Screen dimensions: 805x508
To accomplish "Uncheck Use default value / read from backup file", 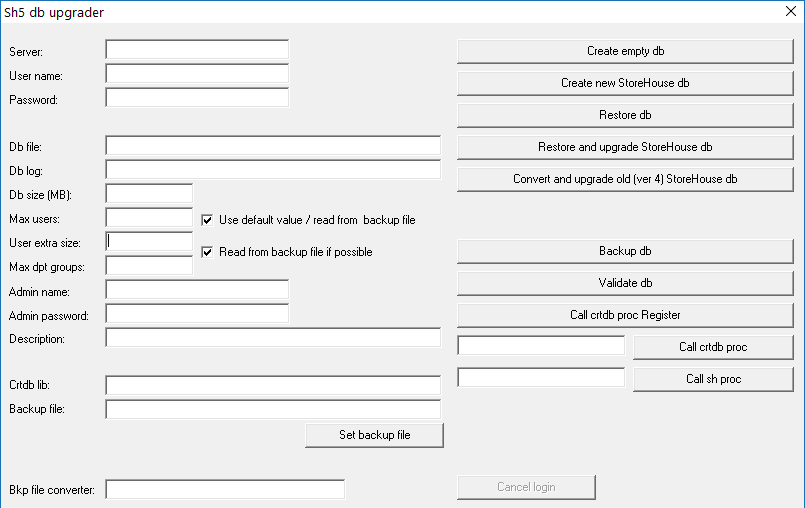I will 207,220.
